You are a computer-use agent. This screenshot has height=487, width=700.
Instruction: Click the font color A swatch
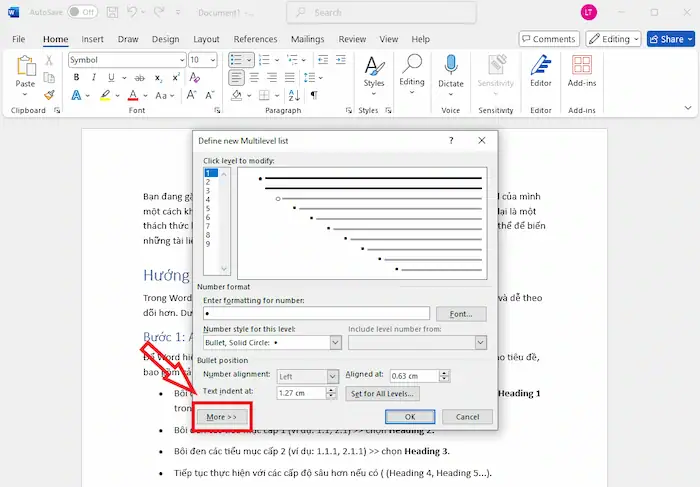[x=133, y=95]
